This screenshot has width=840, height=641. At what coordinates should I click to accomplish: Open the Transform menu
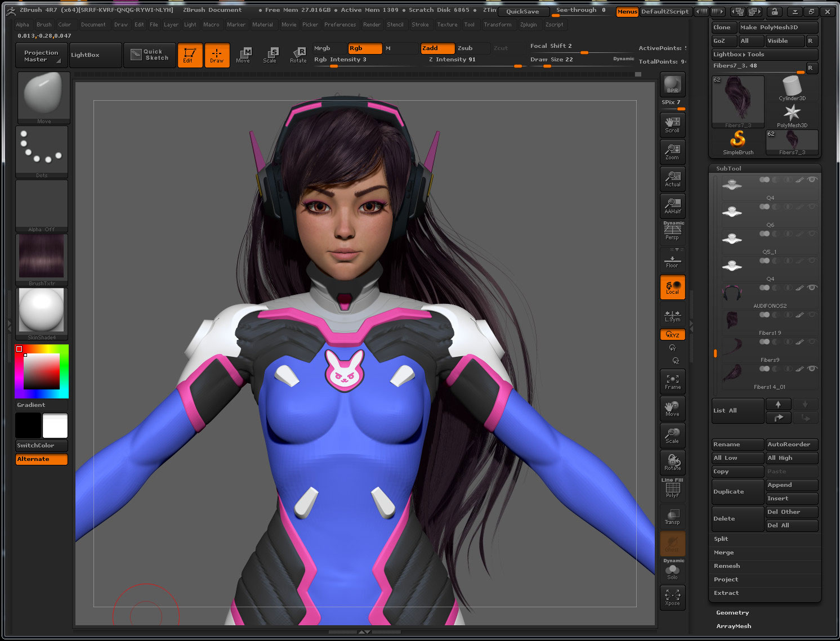click(x=498, y=24)
